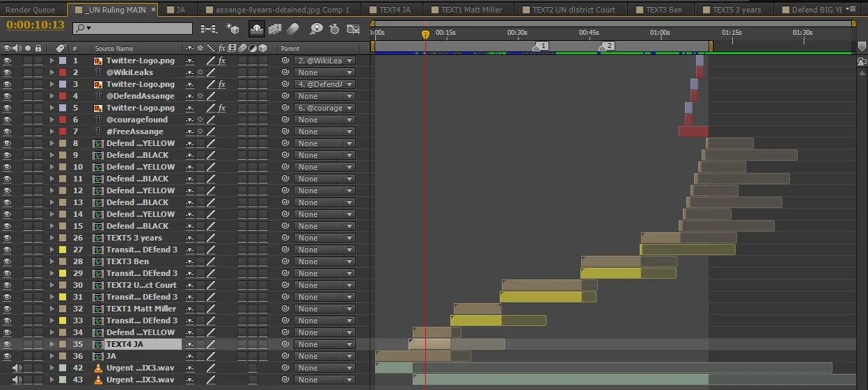The width and height of the screenshot is (868, 390).
Task: Click the Source Name column header
Action: click(114, 49)
